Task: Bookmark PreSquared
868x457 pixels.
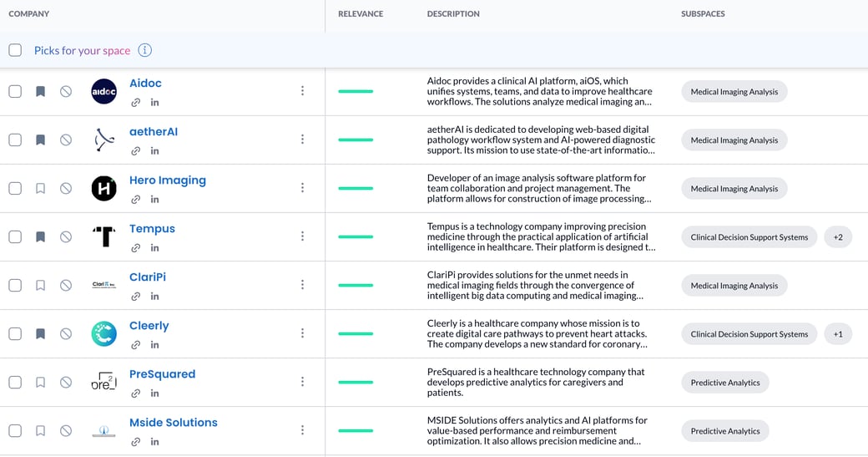Action: tap(40, 382)
